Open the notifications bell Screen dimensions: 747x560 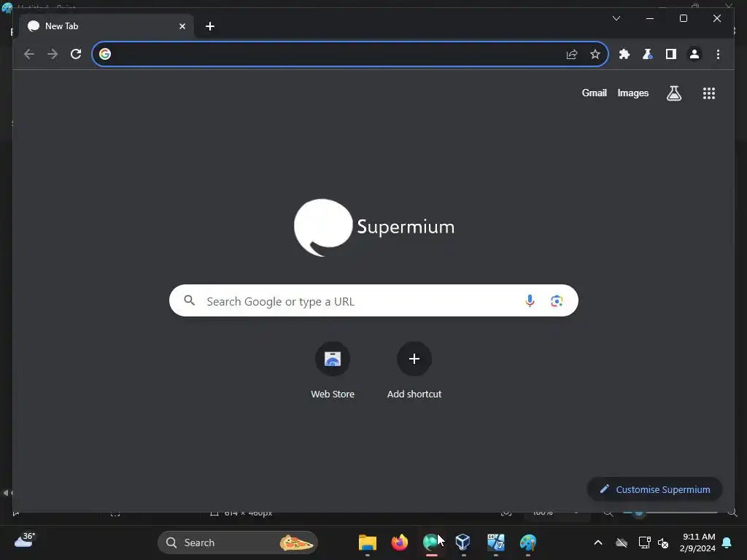click(727, 542)
